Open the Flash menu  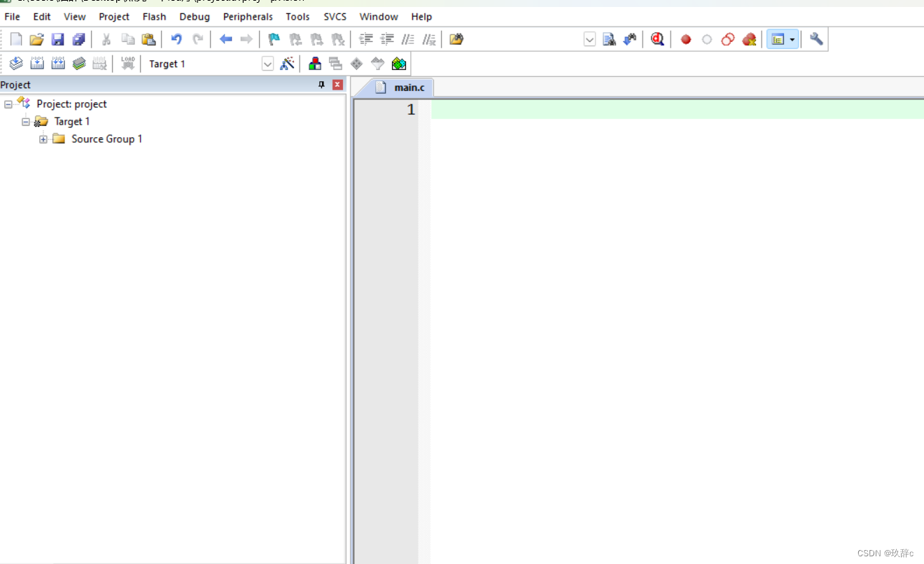(x=155, y=16)
